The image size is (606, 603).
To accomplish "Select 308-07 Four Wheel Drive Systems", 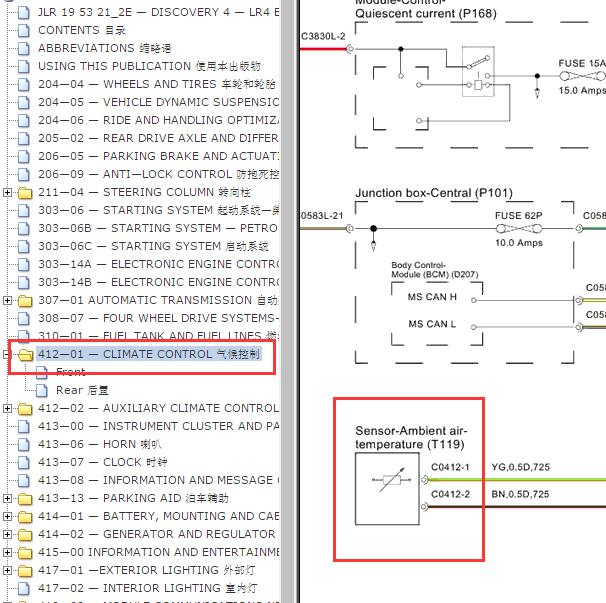I will [158, 318].
